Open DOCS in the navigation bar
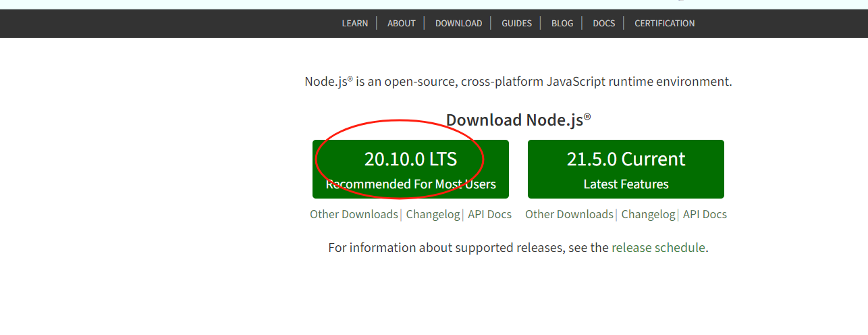 click(604, 23)
